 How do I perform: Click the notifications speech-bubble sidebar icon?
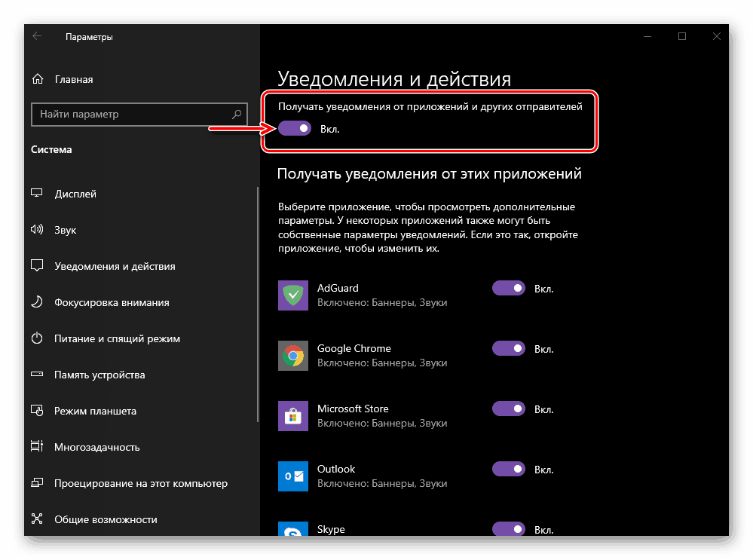coord(37,265)
